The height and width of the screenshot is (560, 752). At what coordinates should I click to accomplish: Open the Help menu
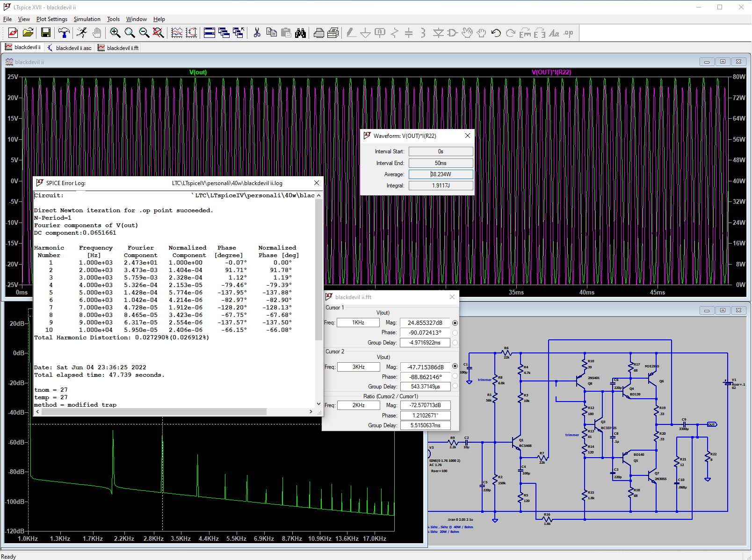pos(159,19)
